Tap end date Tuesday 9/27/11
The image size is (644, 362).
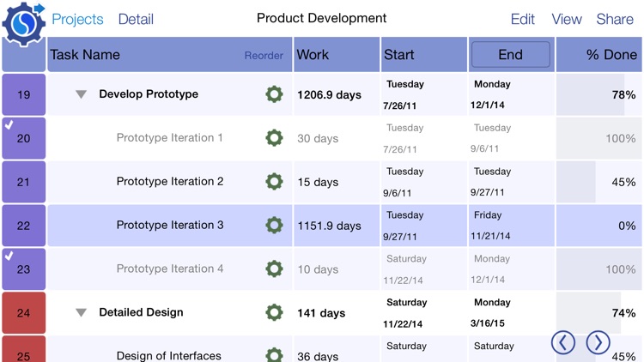512,182
